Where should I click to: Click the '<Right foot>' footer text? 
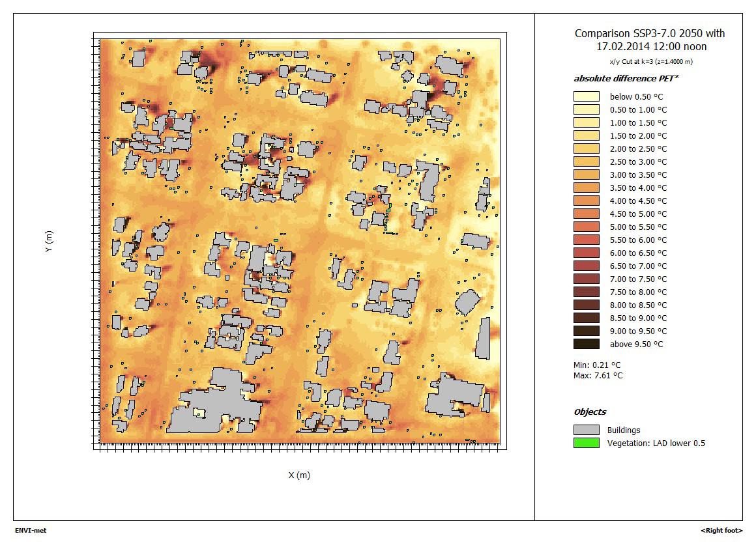(721, 531)
